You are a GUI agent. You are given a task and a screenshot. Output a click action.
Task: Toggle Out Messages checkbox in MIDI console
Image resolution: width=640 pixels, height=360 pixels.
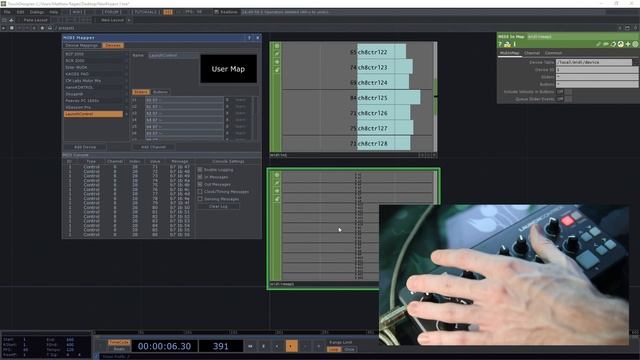(200, 184)
